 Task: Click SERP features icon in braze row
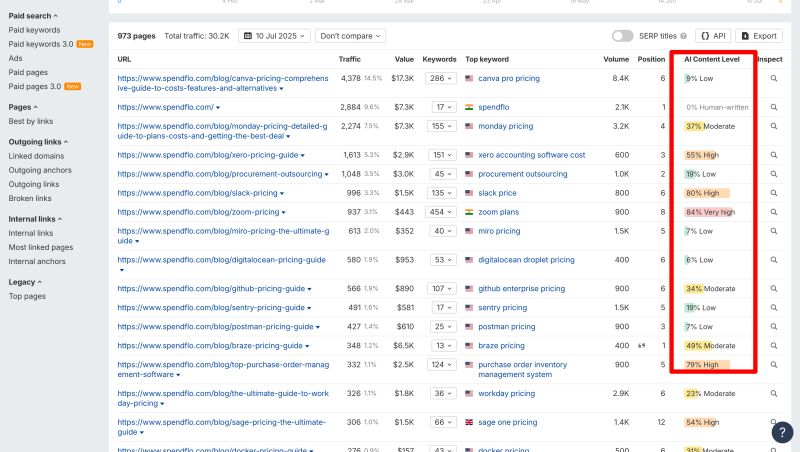641,345
